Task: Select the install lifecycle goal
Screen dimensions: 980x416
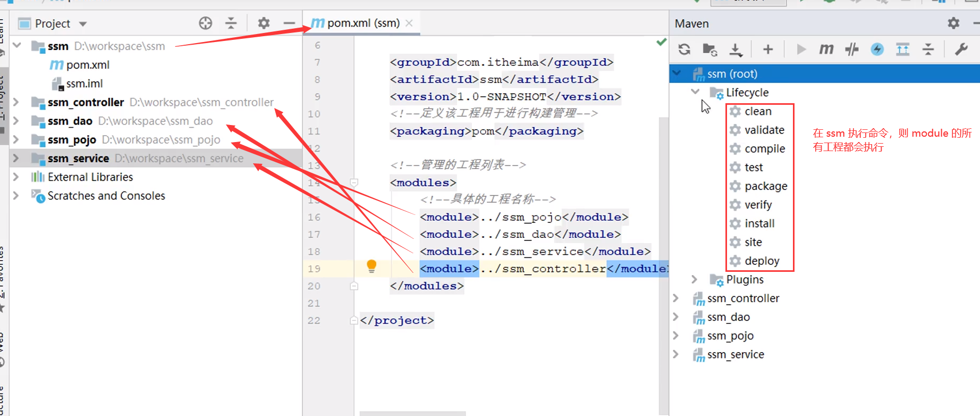Action: point(759,223)
